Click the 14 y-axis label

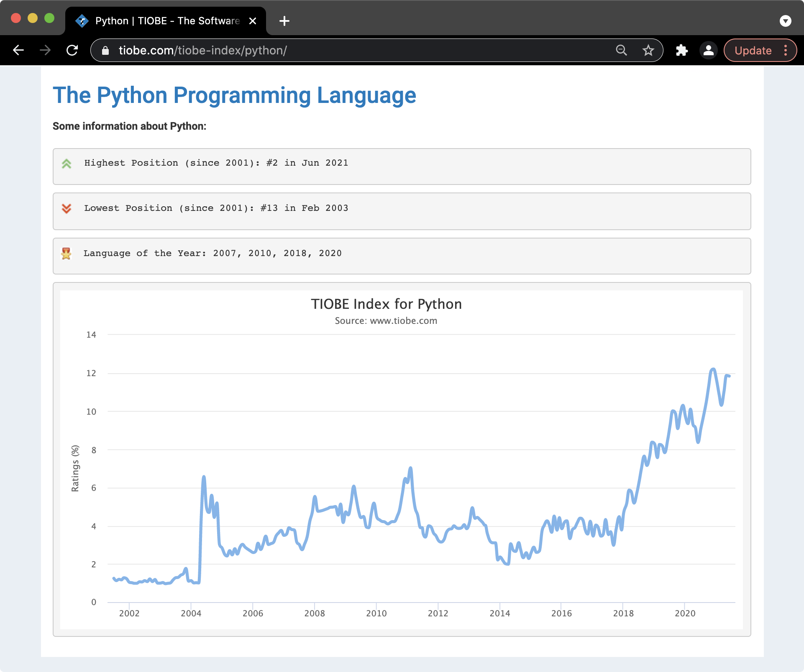pyautogui.click(x=91, y=335)
